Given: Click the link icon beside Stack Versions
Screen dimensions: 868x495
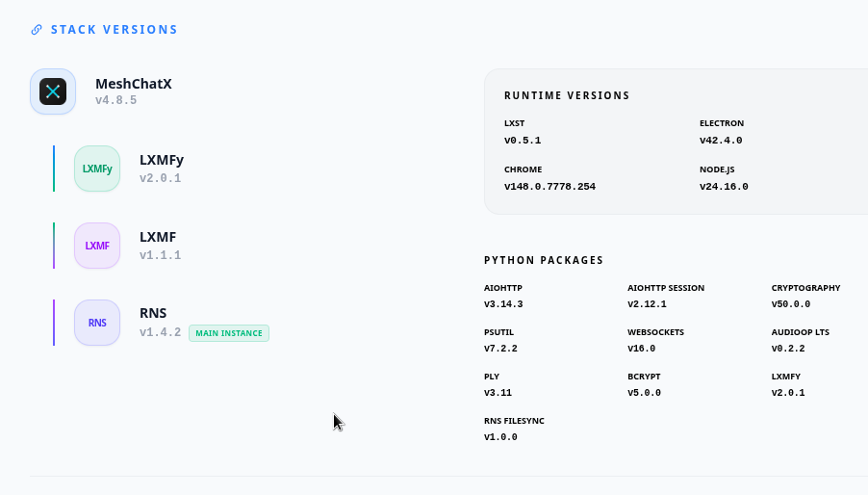Looking at the screenshot, I should (37, 29).
